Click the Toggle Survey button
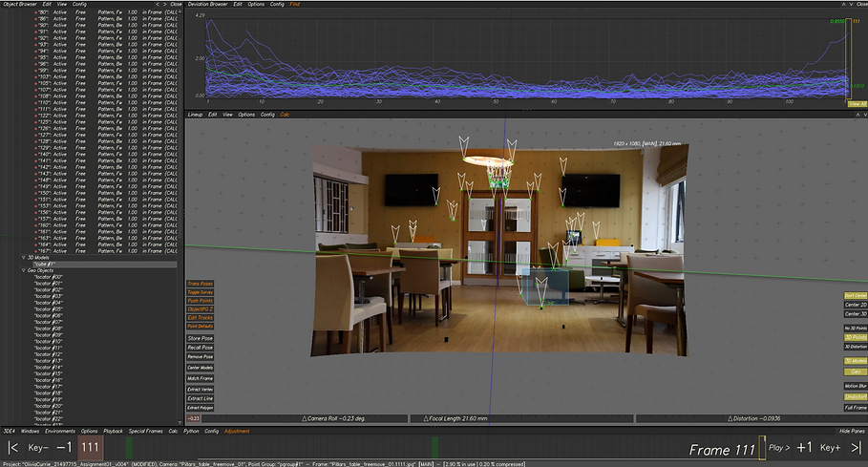Screen dimensions: 868x467 tap(200, 292)
